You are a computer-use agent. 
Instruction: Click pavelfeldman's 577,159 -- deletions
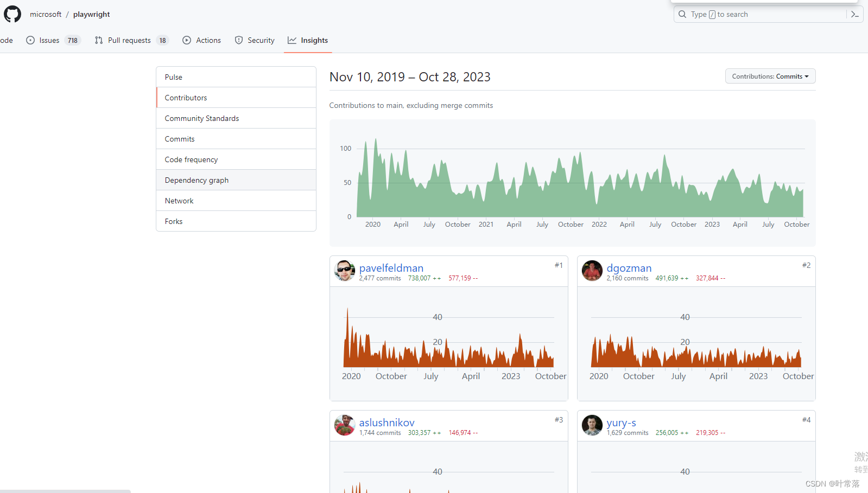point(463,278)
